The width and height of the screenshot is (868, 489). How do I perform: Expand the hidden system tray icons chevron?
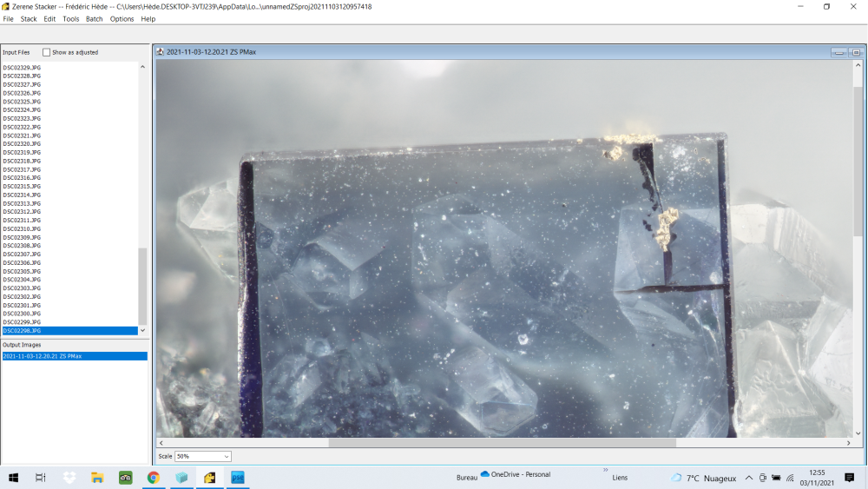click(x=749, y=477)
